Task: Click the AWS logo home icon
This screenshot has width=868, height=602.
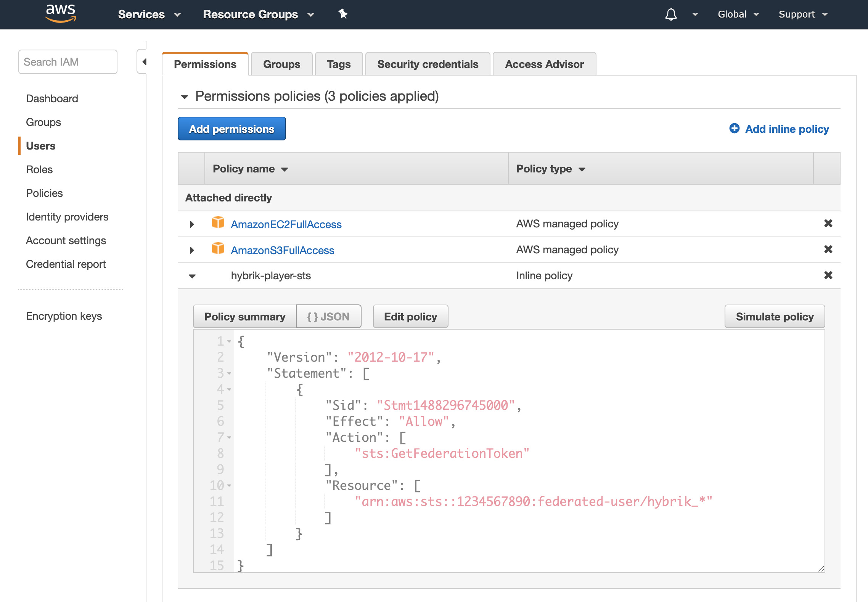Action: (61, 14)
